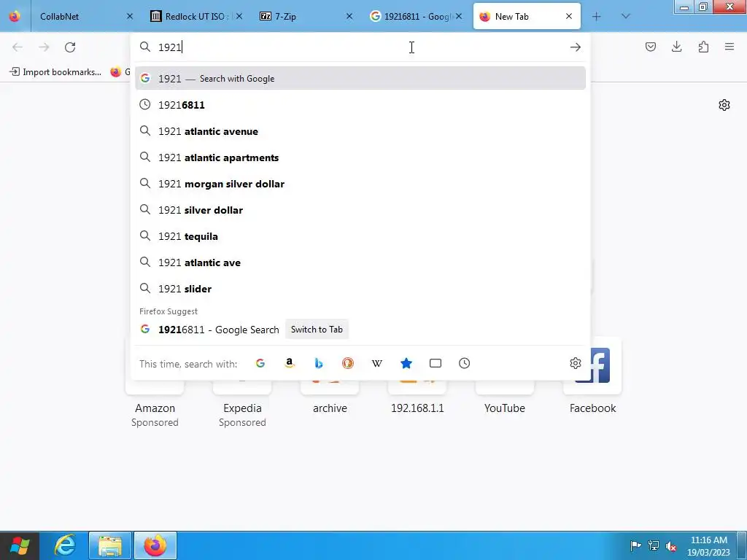Viewport: 747px width, 560px height.
Task: Search history with the clock icon
Action: (x=465, y=363)
